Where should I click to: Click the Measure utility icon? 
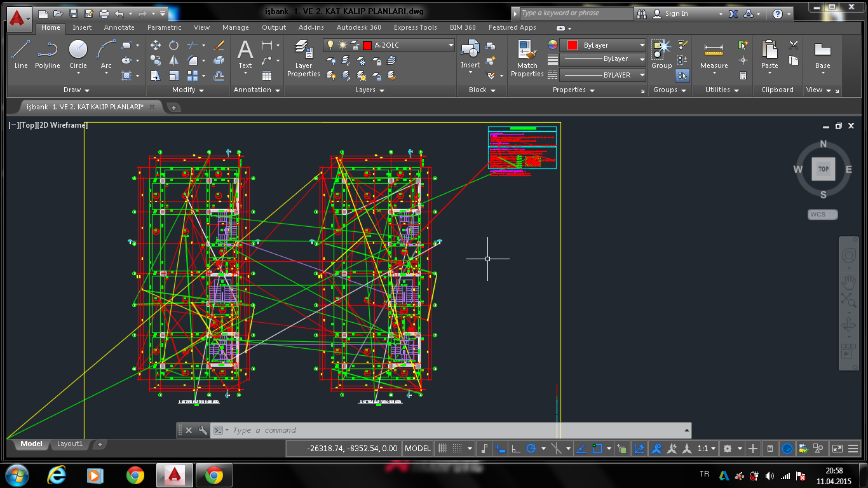point(714,55)
